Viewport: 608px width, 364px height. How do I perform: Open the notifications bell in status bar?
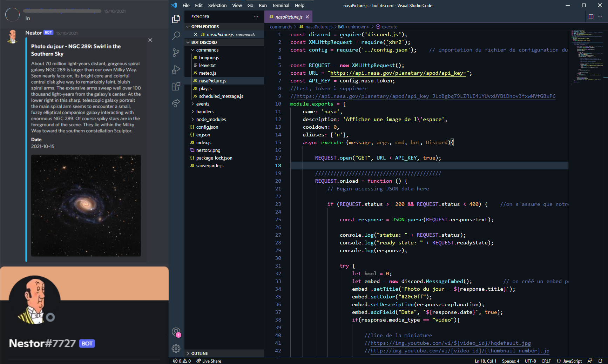[600, 361]
